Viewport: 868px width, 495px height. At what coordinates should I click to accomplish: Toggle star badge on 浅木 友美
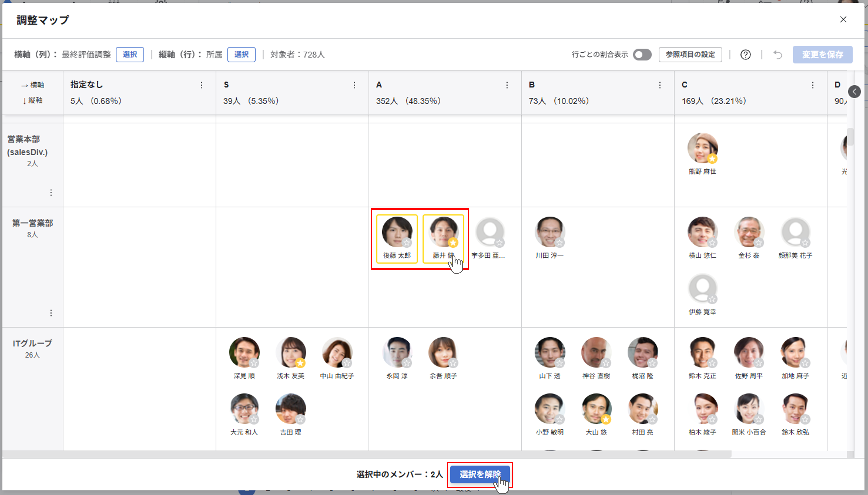point(300,363)
